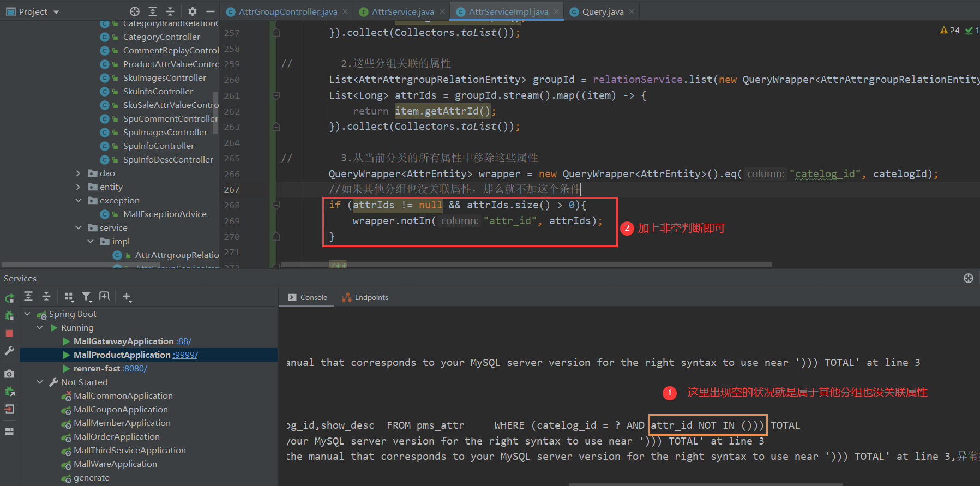Select MallWareApplication service
Viewport: 980px width, 486px height.
pyautogui.click(x=115, y=464)
